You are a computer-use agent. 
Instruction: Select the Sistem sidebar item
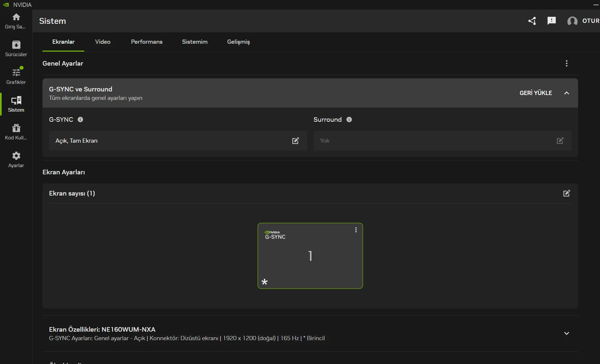[x=16, y=104]
